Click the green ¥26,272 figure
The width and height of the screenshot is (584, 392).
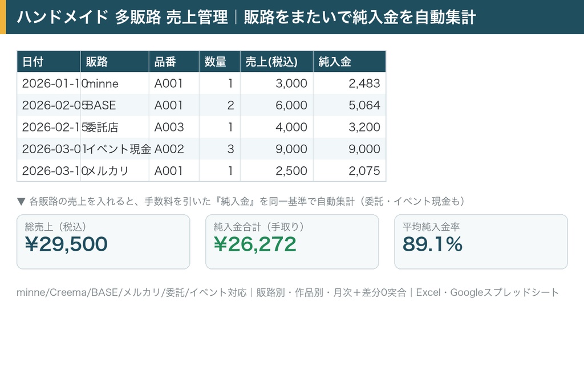[x=255, y=244]
